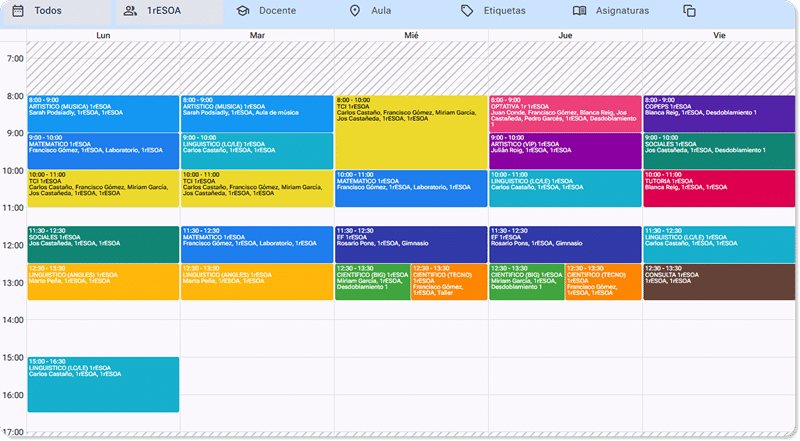Click the calendar icon beside Todos
The width and height of the screenshot is (800, 441).
(18, 11)
